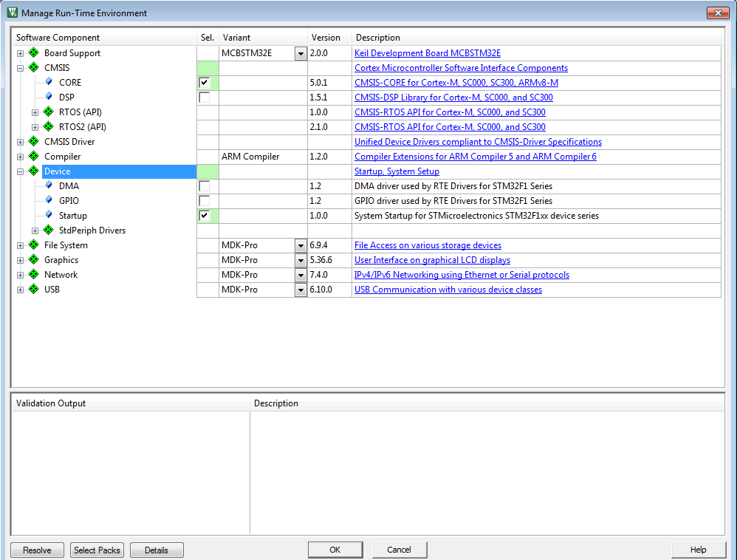Click the Variant column header
737x560 pixels.
click(263, 37)
